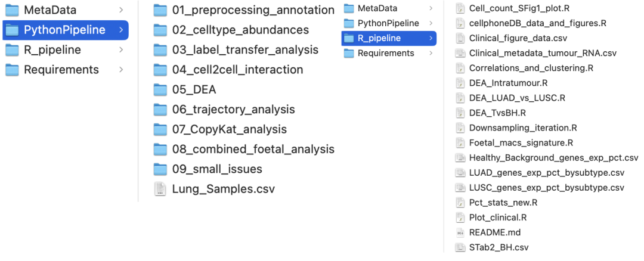Click the 07_CopyKat_analysis folder icon
This screenshot has height=261, width=644.
[x=160, y=129]
